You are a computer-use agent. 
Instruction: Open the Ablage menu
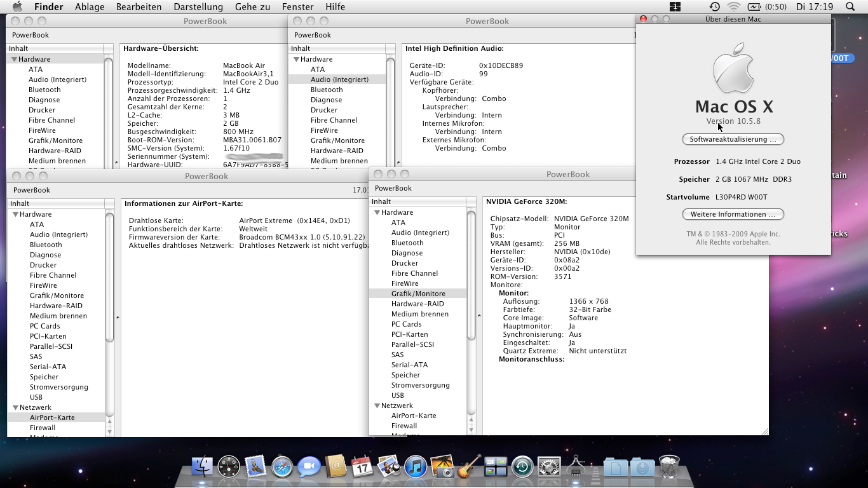[x=90, y=7]
